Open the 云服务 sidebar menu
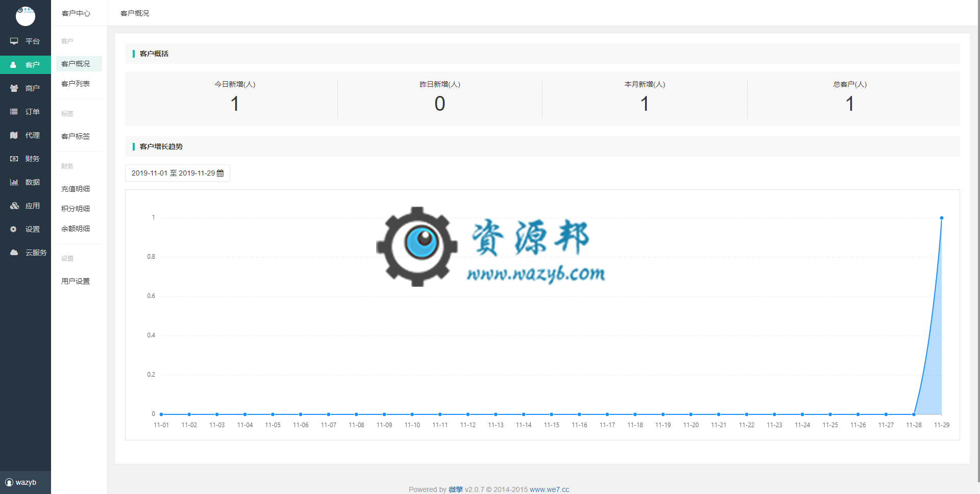This screenshot has width=980, height=494. click(26, 253)
